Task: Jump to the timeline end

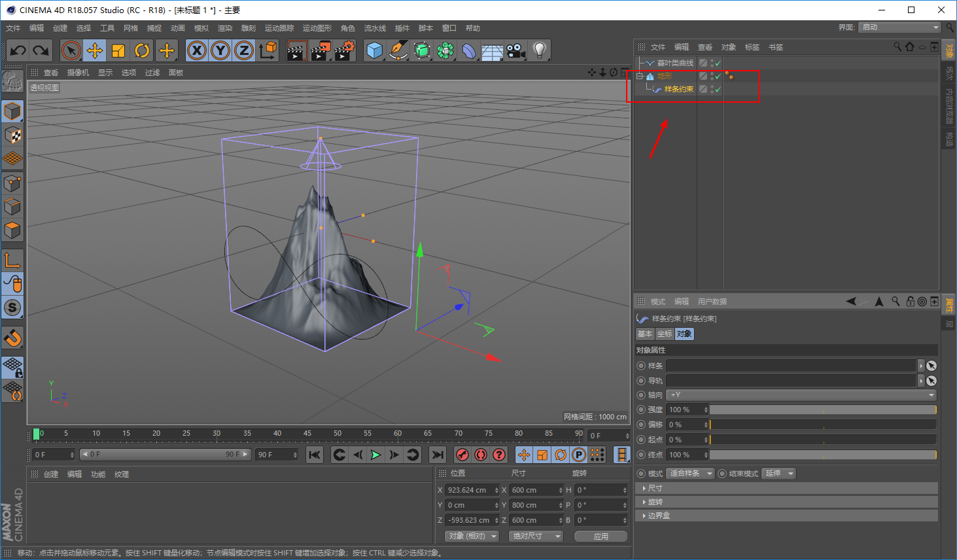Action: click(x=438, y=455)
